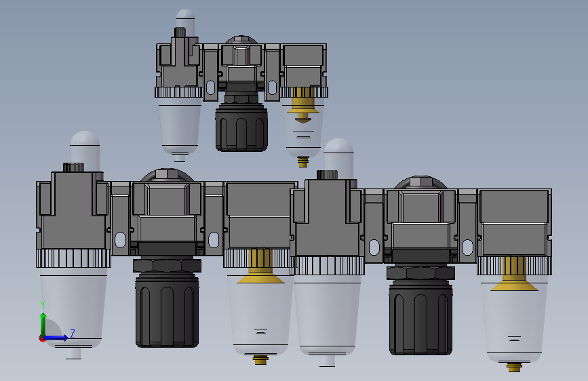
Task: Click the blue Z axis arrow of the triad
Action: 56,338
